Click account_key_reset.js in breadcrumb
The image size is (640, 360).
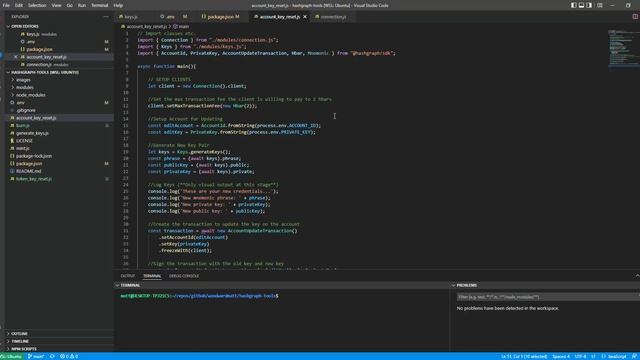point(146,27)
